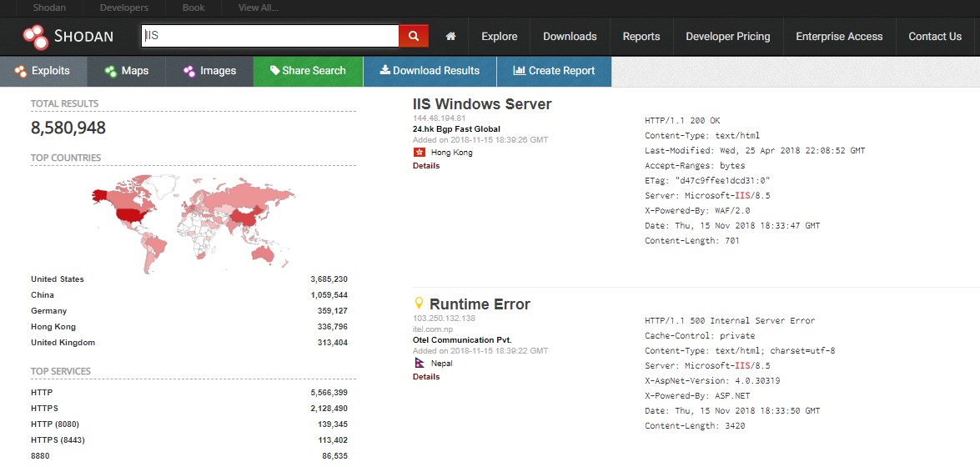Click the 'Server: Microsoft-IIS/8.5' line in first result

(707, 196)
